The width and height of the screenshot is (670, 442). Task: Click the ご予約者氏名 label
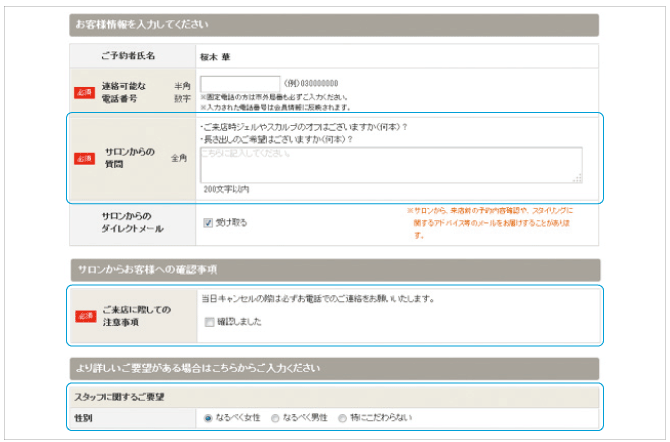(x=128, y=56)
